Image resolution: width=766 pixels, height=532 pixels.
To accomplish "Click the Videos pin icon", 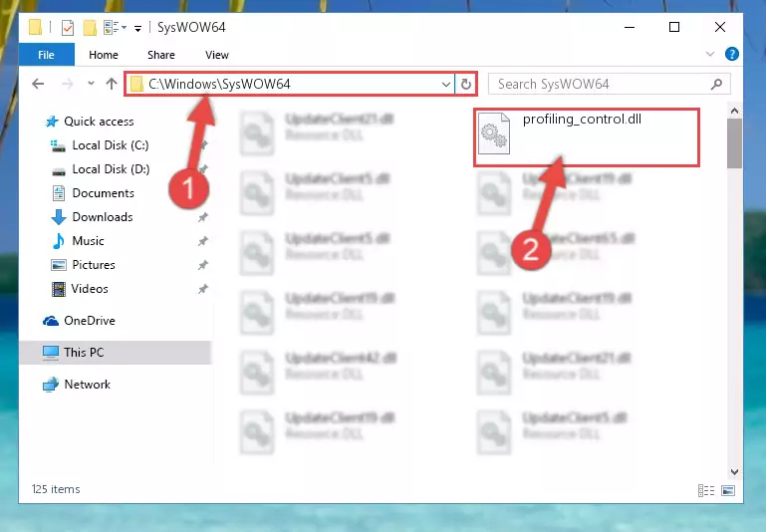I will (203, 289).
